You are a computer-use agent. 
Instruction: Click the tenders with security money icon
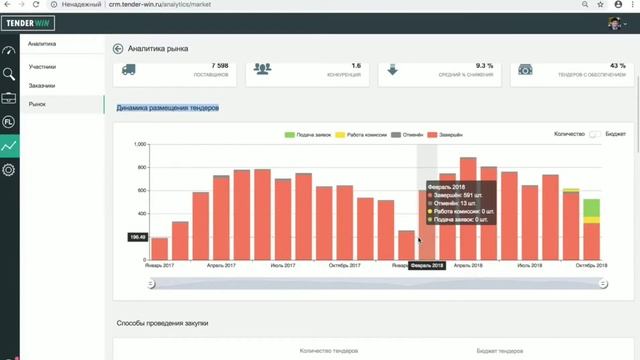[525, 70]
